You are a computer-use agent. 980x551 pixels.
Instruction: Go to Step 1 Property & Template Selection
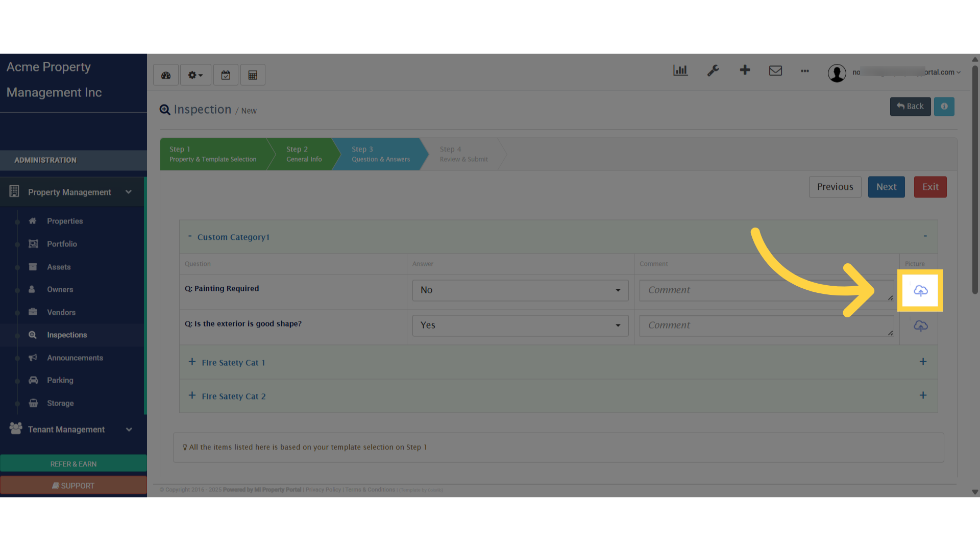[213, 154]
